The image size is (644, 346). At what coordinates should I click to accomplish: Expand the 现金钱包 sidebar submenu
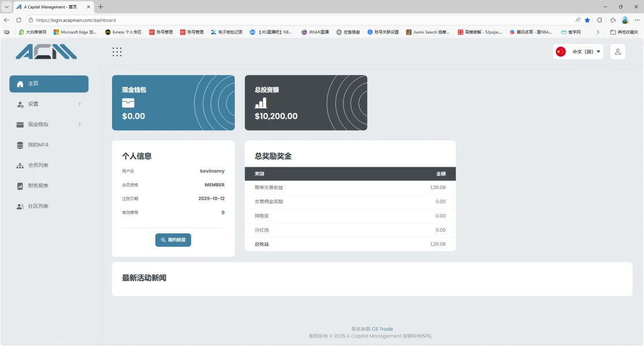49,125
